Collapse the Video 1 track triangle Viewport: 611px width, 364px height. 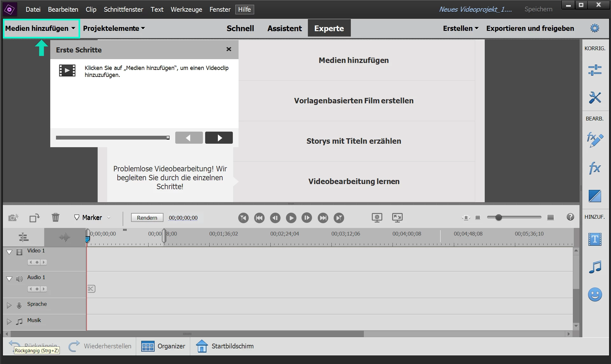(9, 252)
